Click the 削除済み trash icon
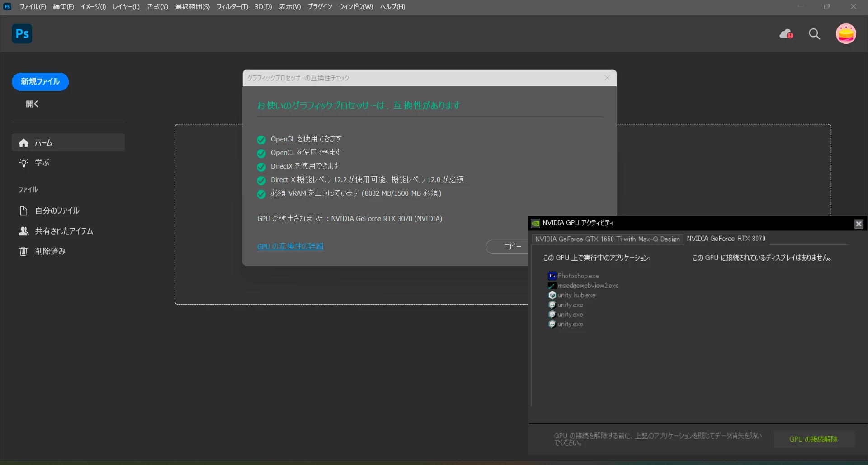The height and width of the screenshot is (465, 868). click(24, 251)
